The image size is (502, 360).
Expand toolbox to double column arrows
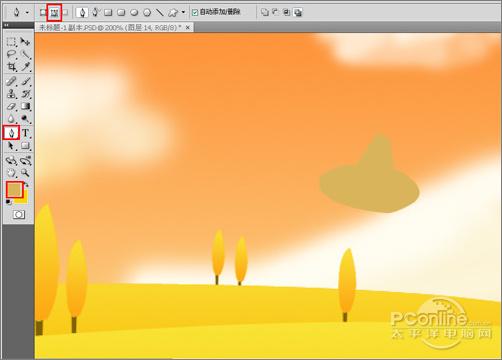[7, 25]
